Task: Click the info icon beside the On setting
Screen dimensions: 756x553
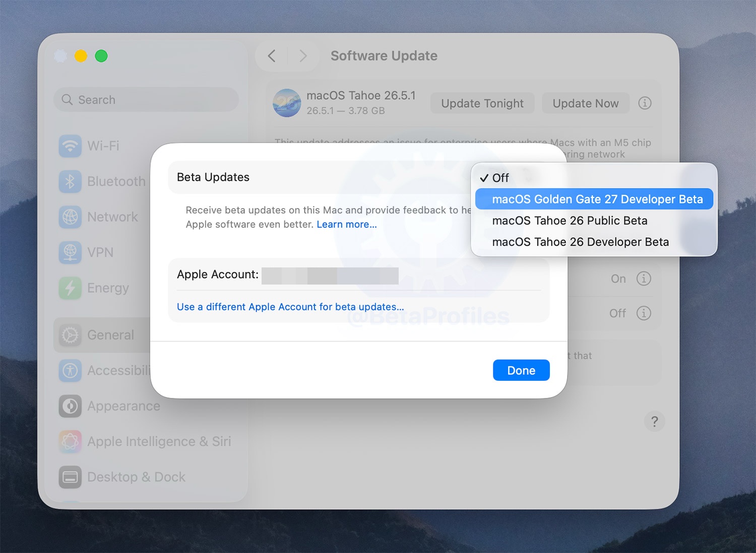Action: click(644, 279)
